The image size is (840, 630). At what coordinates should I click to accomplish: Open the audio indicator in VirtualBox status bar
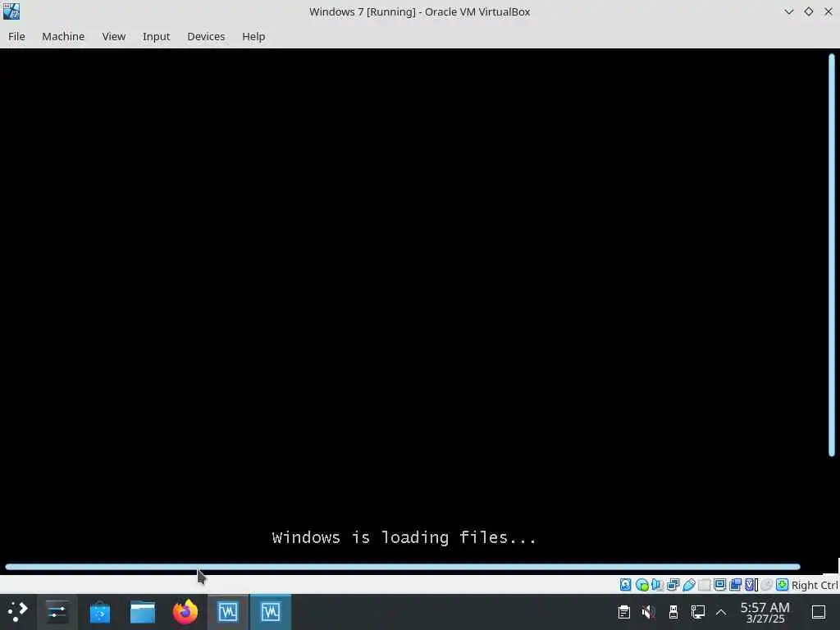click(657, 584)
